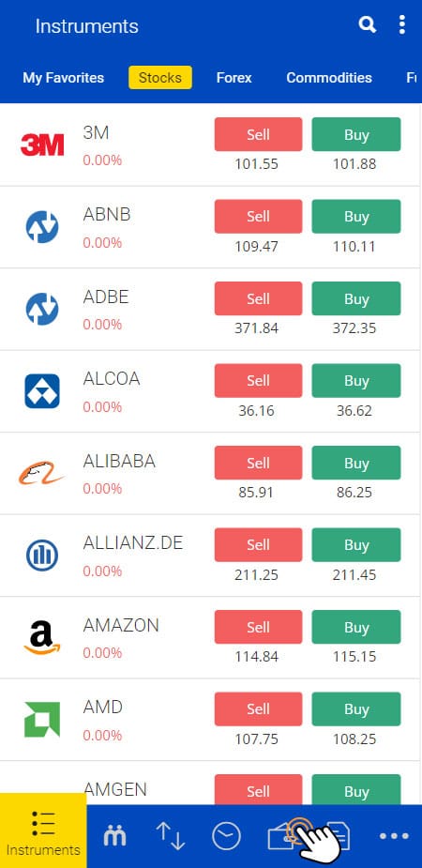Tap Sell for AMAZON

[258, 627]
